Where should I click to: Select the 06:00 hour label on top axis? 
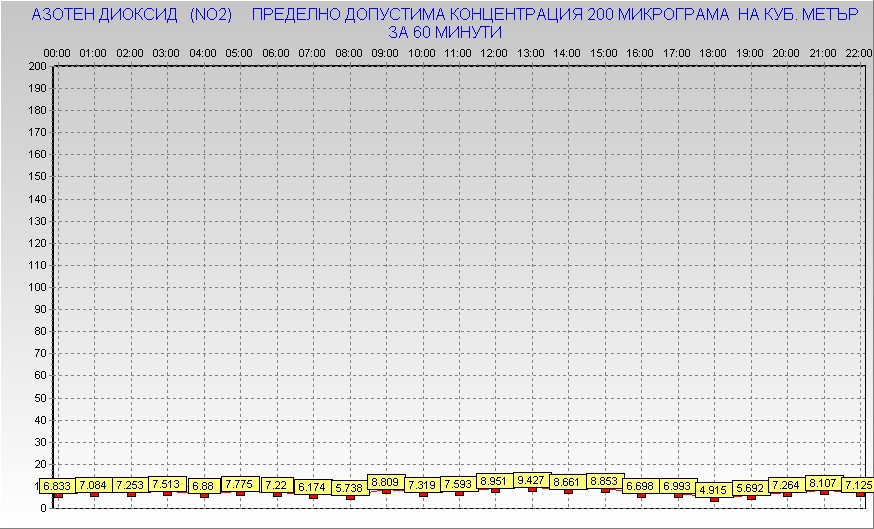coord(276,52)
